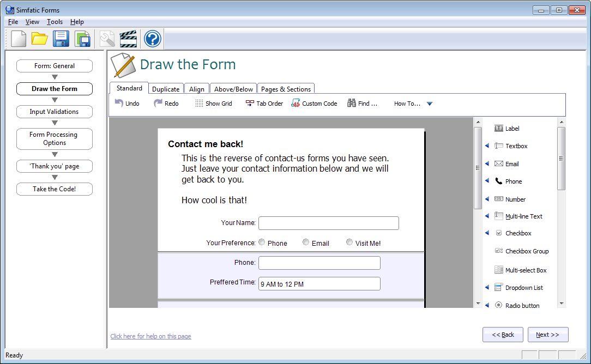Click the blue arrow beside Phone element
The image size is (591, 364).
487,180
